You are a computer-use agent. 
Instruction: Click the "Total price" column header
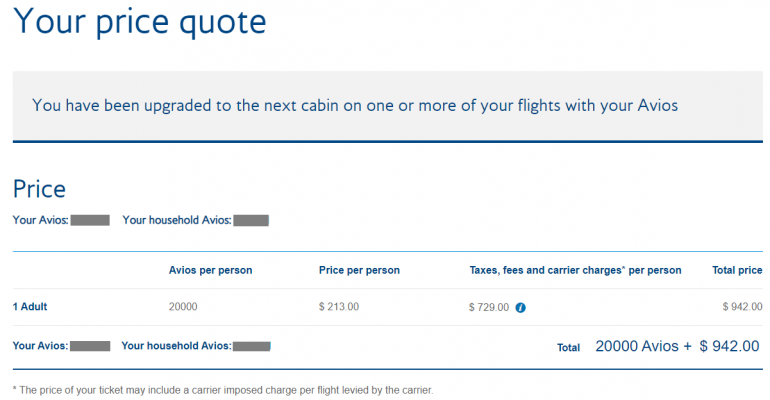coord(734,270)
